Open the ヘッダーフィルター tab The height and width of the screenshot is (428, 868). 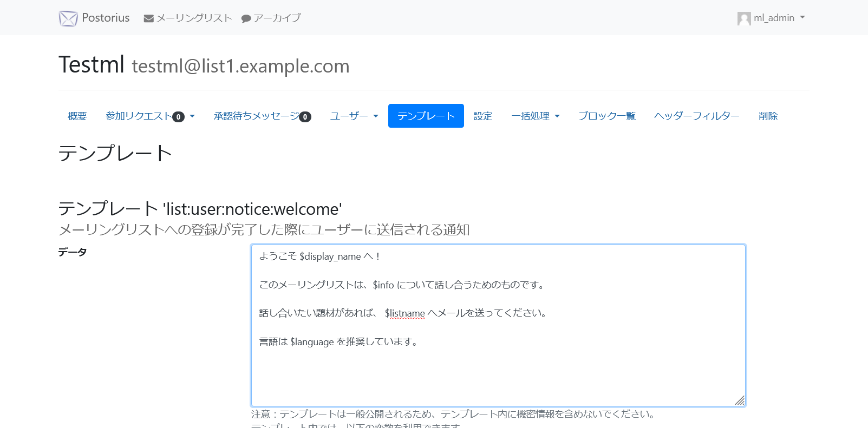tap(697, 116)
